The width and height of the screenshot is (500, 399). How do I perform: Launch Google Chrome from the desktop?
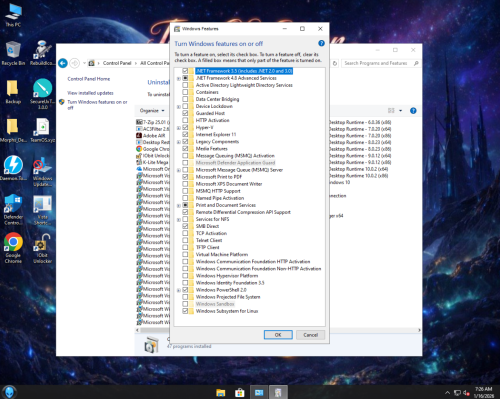[x=13, y=248]
